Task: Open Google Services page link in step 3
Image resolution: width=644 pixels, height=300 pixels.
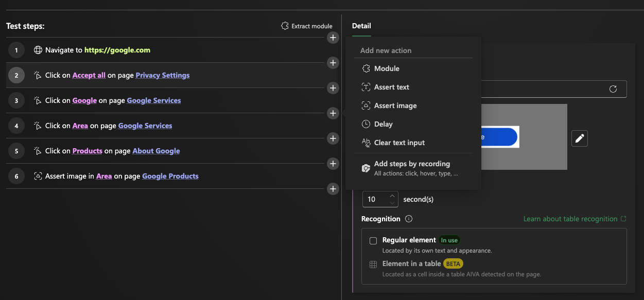Action: click(x=154, y=100)
